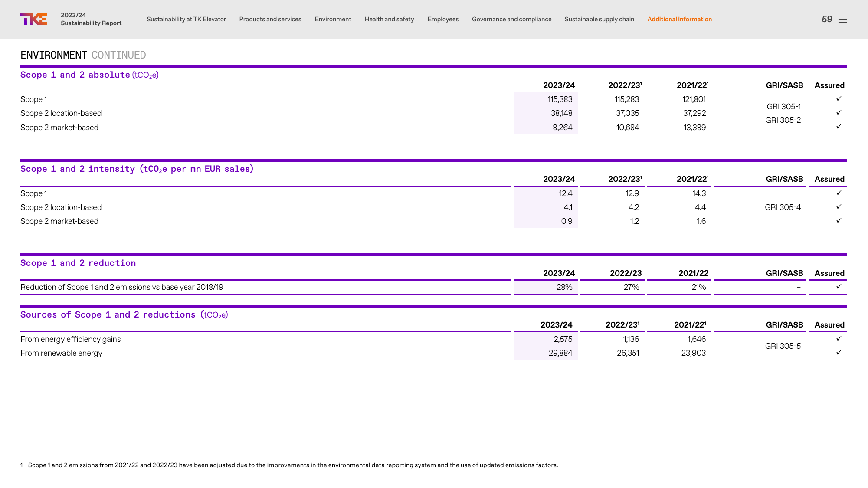Click the footnote about adjusted emissions

[289, 465]
